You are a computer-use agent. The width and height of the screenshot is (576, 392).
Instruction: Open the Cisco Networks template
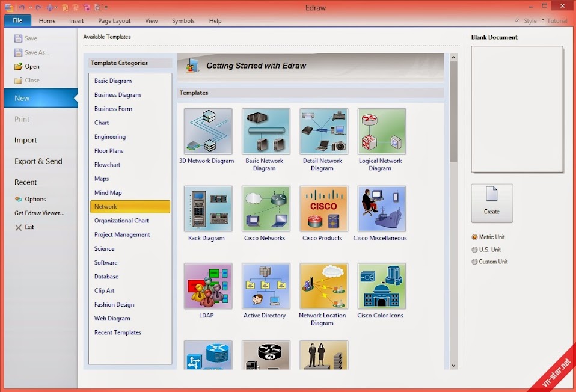(266, 209)
